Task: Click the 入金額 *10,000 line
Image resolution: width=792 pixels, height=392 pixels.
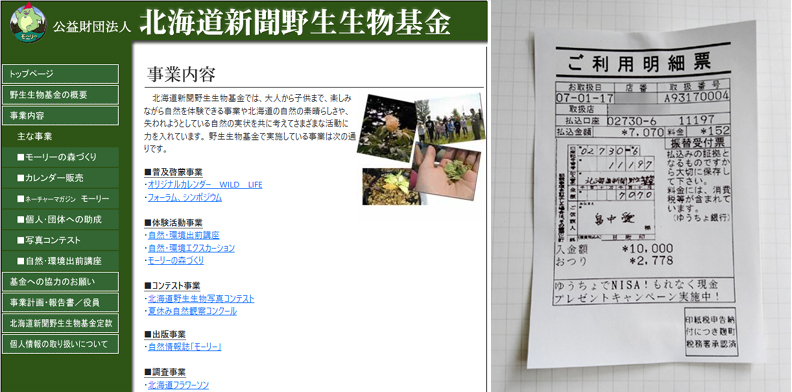Action: [614, 249]
